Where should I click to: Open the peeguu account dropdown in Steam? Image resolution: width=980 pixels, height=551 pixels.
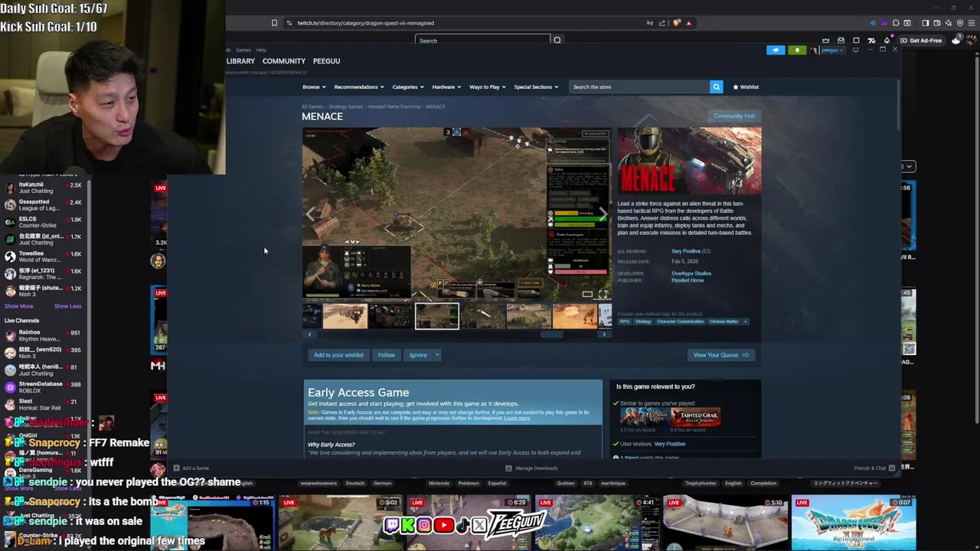tap(833, 50)
